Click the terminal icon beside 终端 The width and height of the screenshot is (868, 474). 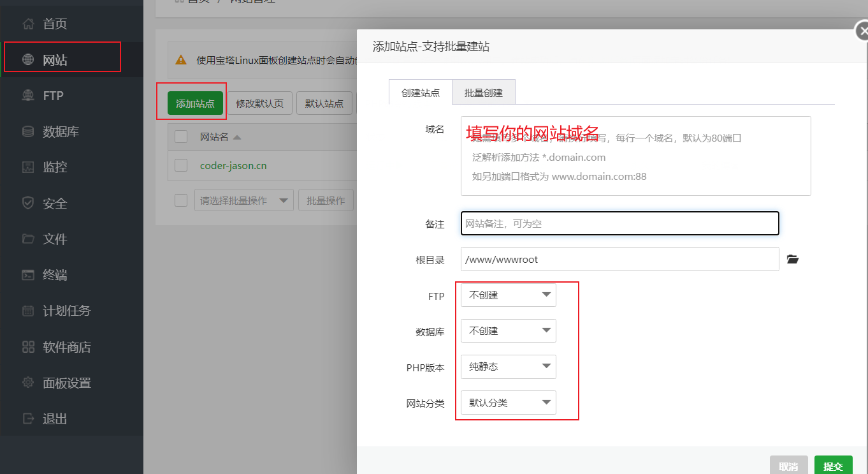tap(28, 275)
